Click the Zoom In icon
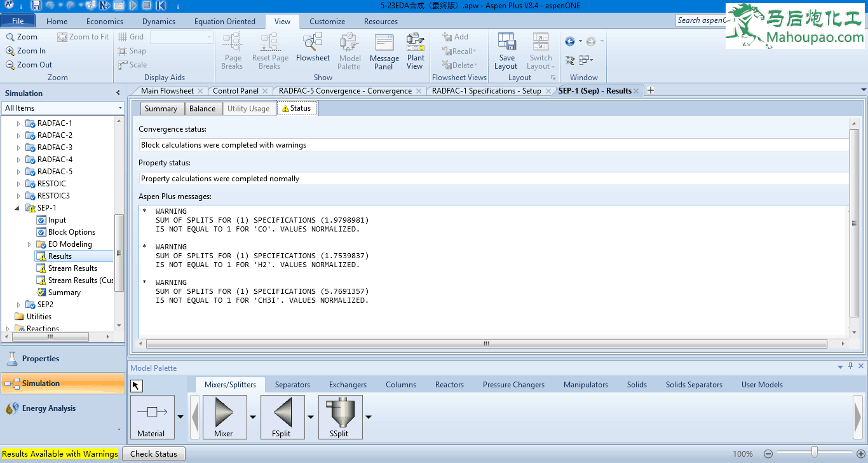The image size is (868, 463). point(11,51)
